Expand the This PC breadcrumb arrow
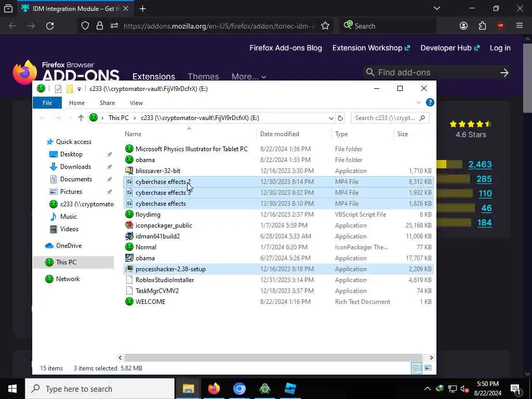The height and width of the screenshot is (399, 532). coord(135,118)
